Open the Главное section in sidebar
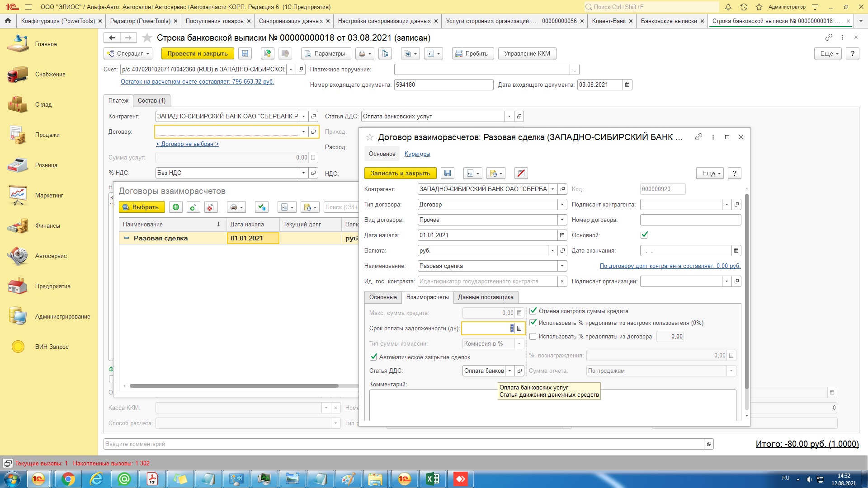The height and width of the screenshot is (488, 868). [x=45, y=44]
